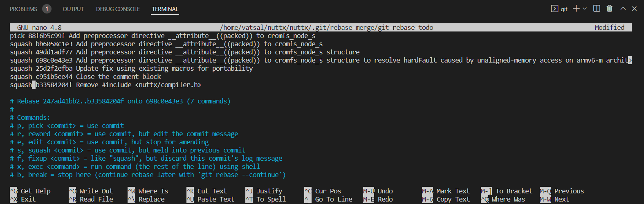Click the '^_ Go To Line' nano shortcut
Screen dimensions: 644x204
point(328,199)
